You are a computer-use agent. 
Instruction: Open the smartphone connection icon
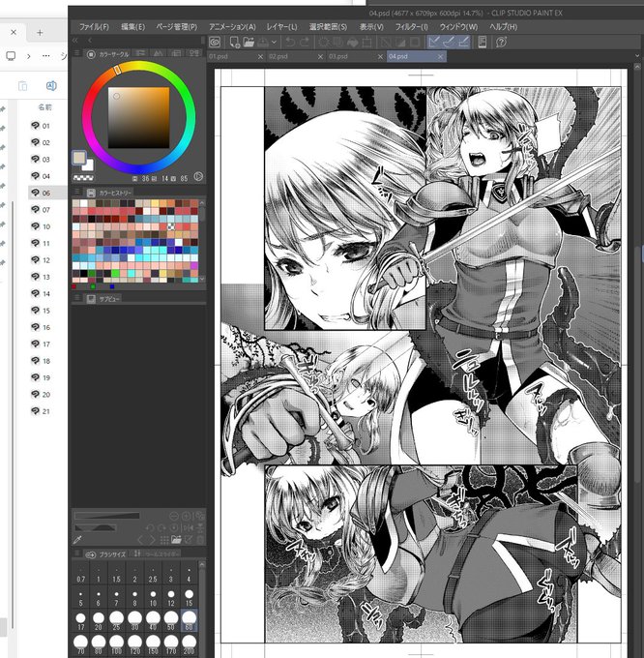[x=483, y=42]
